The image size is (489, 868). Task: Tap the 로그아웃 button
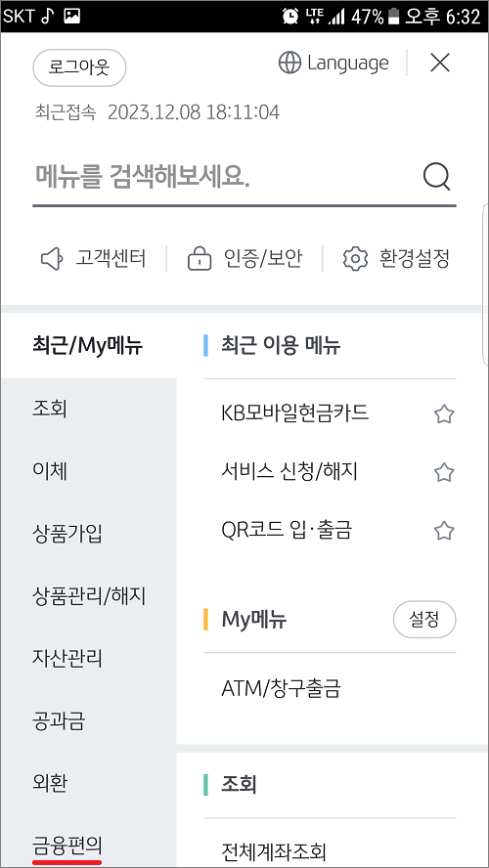(x=80, y=68)
